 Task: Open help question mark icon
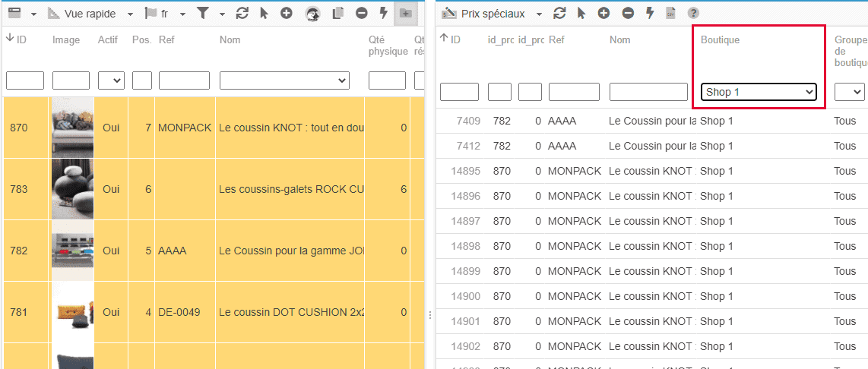pos(693,14)
